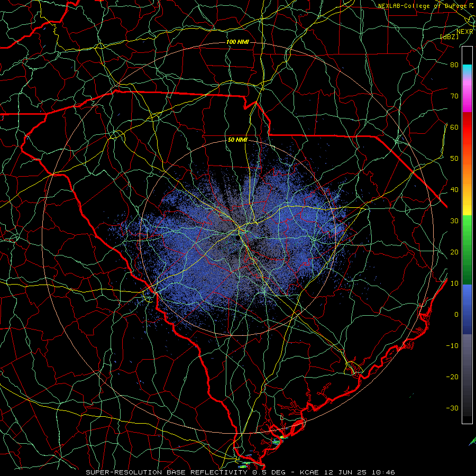
Task: Click the 0 value on the dBZ scale
Action: coord(456,315)
